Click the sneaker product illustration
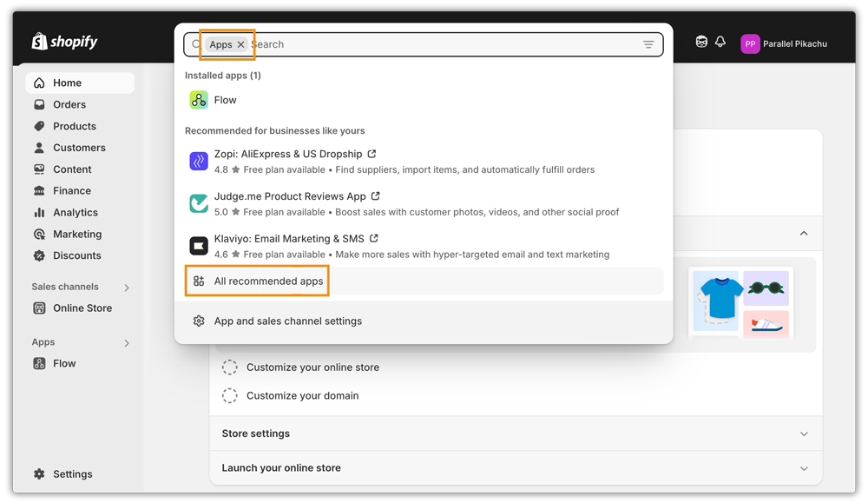This screenshot has height=503, width=868. [x=766, y=324]
